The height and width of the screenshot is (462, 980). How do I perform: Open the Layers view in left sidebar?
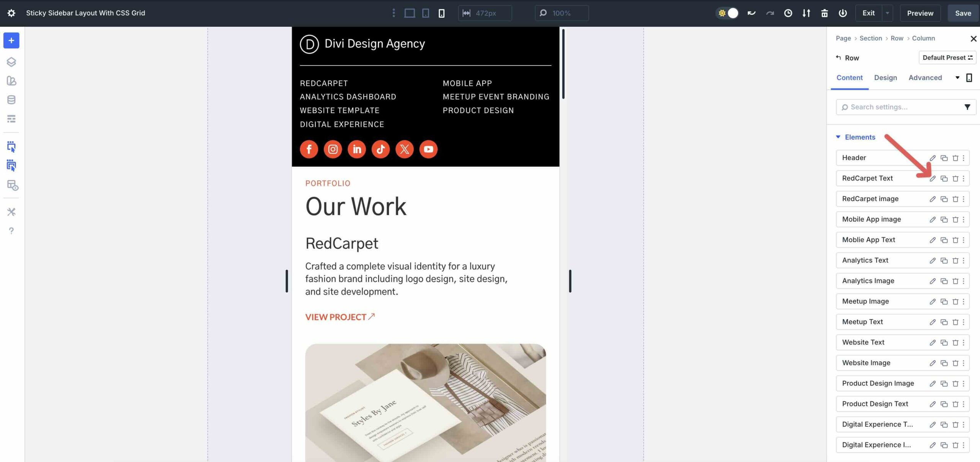tap(11, 61)
